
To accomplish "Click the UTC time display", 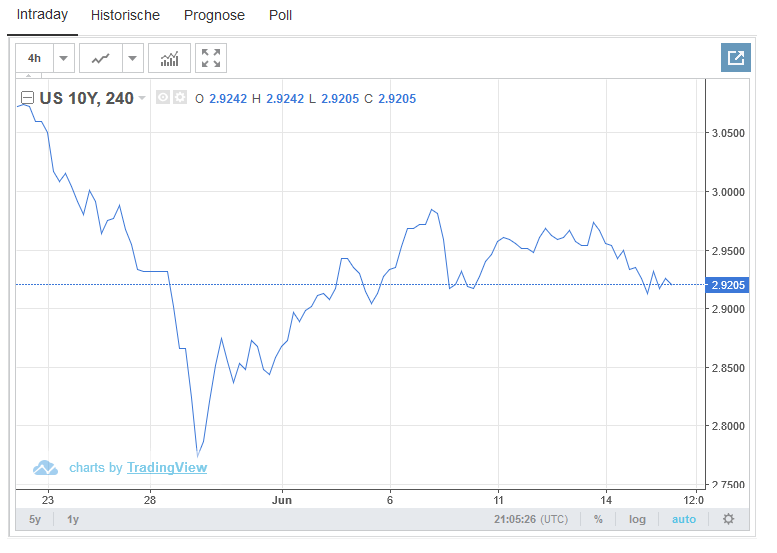I will point(533,519).
